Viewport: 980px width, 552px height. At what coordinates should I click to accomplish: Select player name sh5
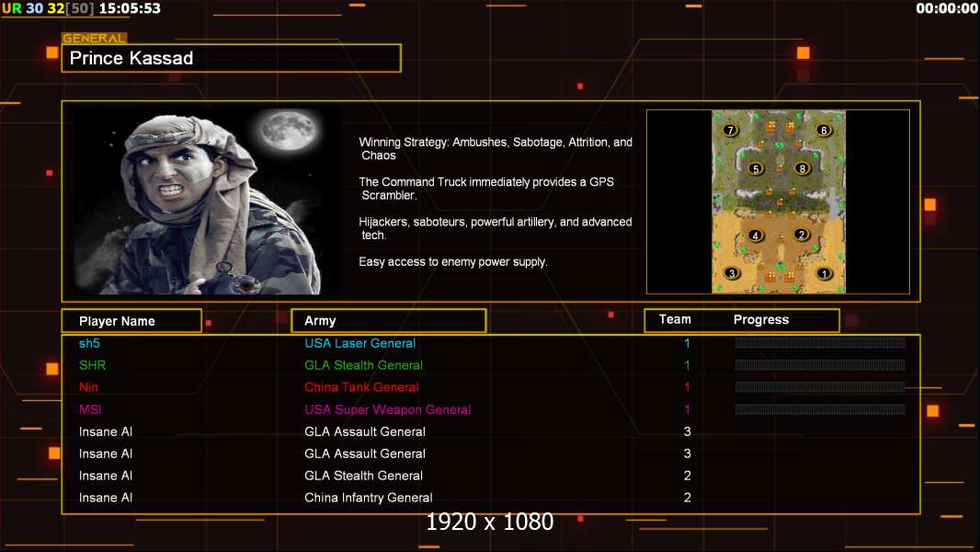pyautogui.click(x=89, y=343)
